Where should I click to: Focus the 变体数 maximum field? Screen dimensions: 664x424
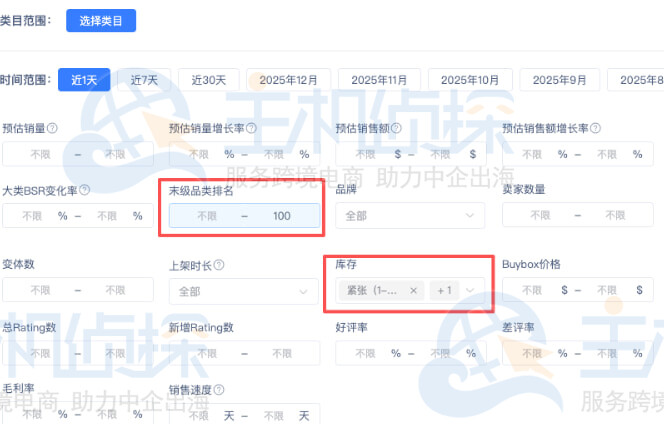coord(115,290)
